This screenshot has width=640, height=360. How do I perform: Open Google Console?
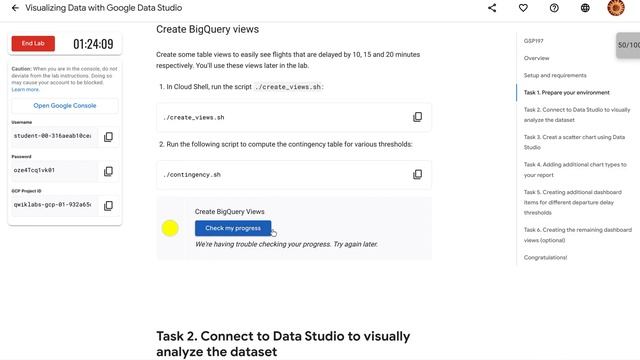65,106
